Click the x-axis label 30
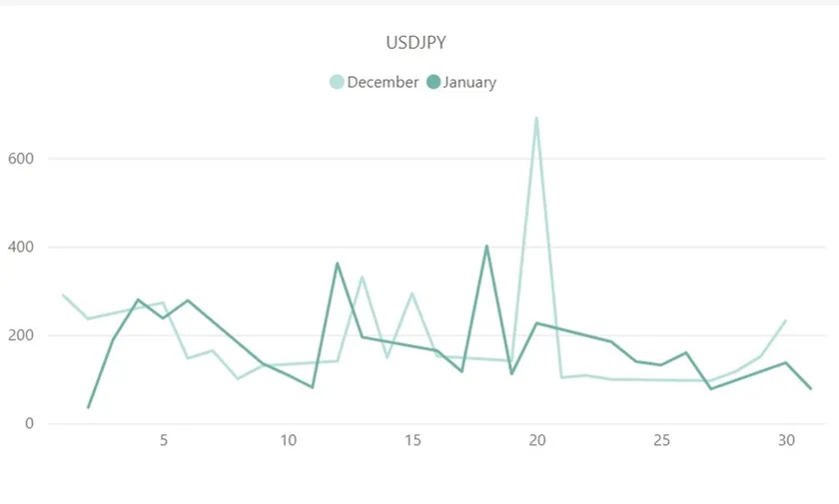 pyautogui.click(x=785, y=441)
